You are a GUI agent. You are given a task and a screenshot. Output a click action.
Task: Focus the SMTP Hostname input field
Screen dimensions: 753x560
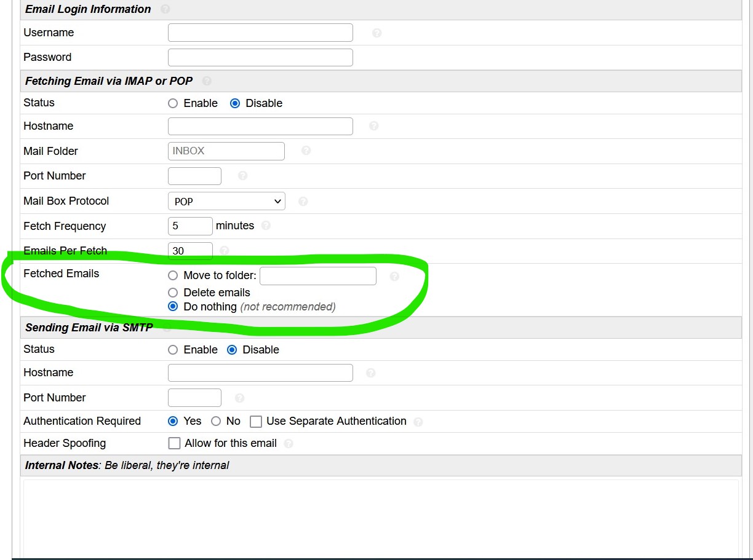260,373
